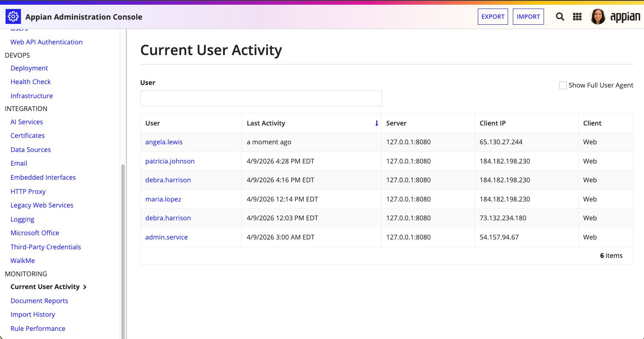Enable Show Full User Agent checkbox
The height and width of the screenshot is (339, 644).
click(x=563, y=85)
